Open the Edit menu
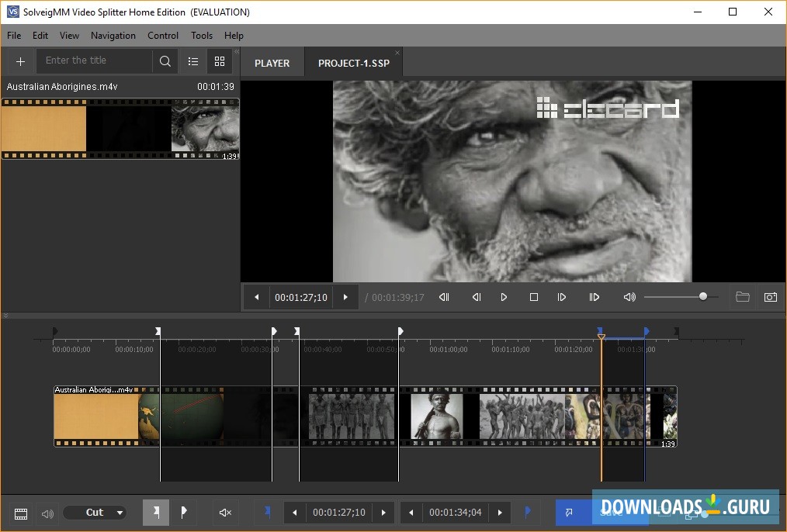Screen dimensions: 787x532 pyautogui.click(x=40, y=36)
